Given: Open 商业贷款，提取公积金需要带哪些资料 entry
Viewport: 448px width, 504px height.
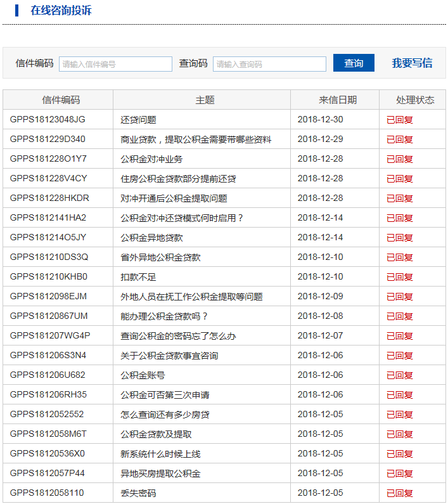Looking at the screenshot, I should [x=196, y=139].
